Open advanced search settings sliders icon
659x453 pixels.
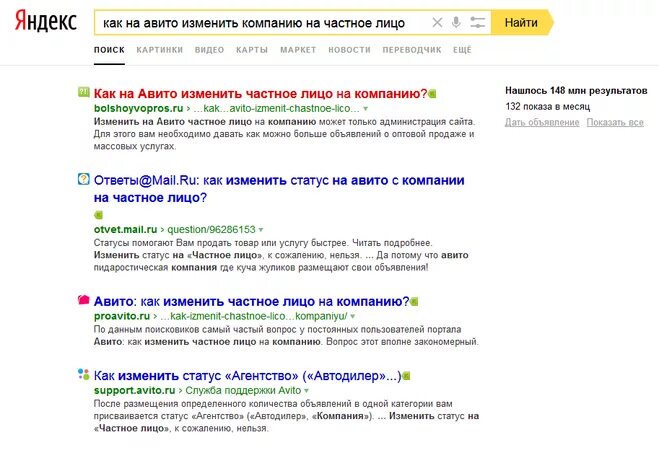(x=477, y=22)
